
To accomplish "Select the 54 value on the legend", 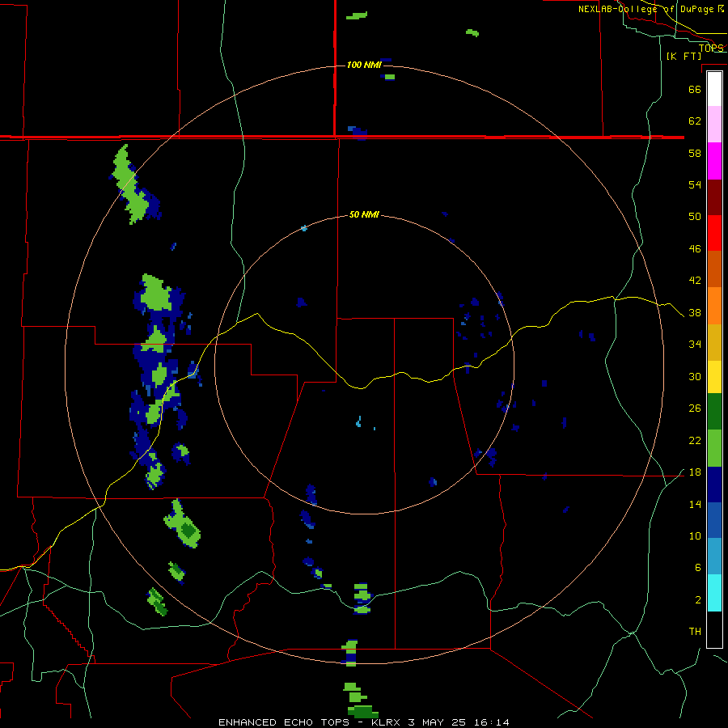I will [695, 184].
